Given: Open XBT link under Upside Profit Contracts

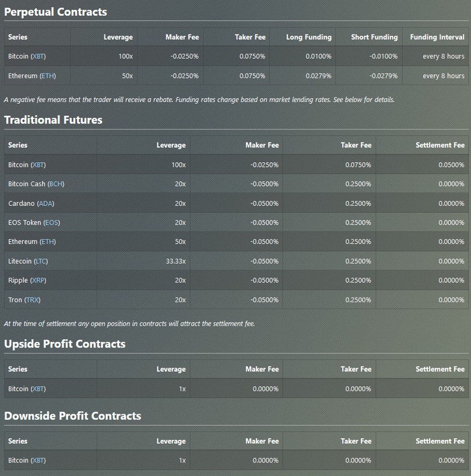Looking at the screenshot, I should [38, 389].
